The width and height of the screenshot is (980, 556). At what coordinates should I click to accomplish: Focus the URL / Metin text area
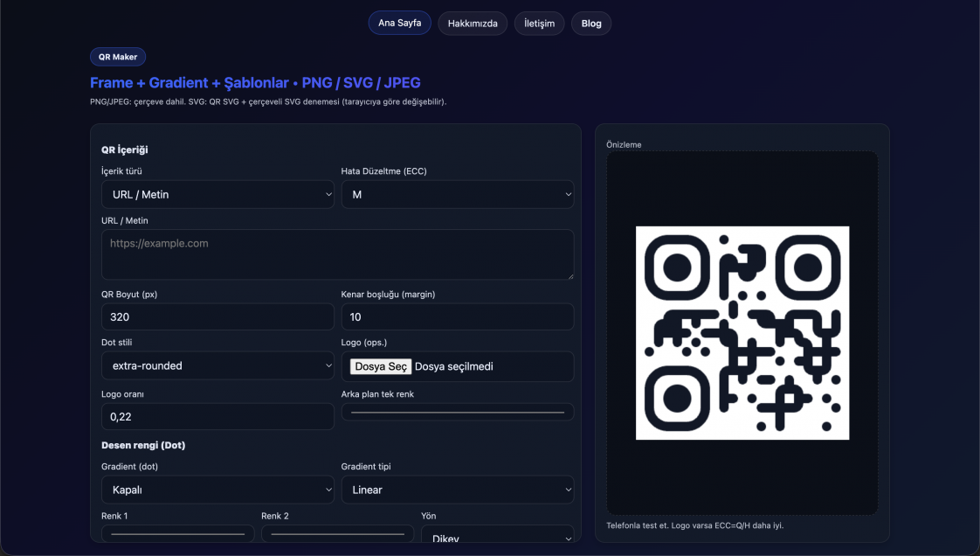[337, 254]
